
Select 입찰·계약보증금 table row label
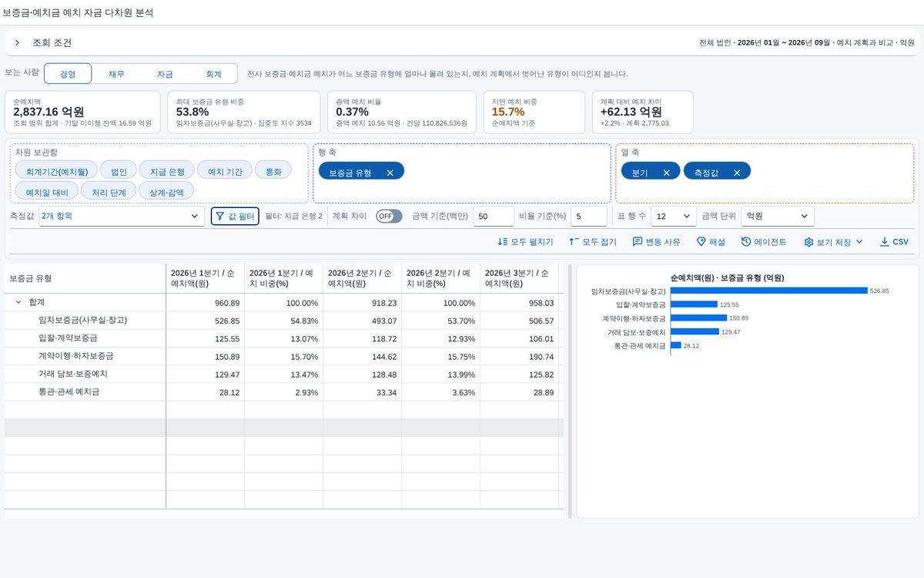[68, 338]
